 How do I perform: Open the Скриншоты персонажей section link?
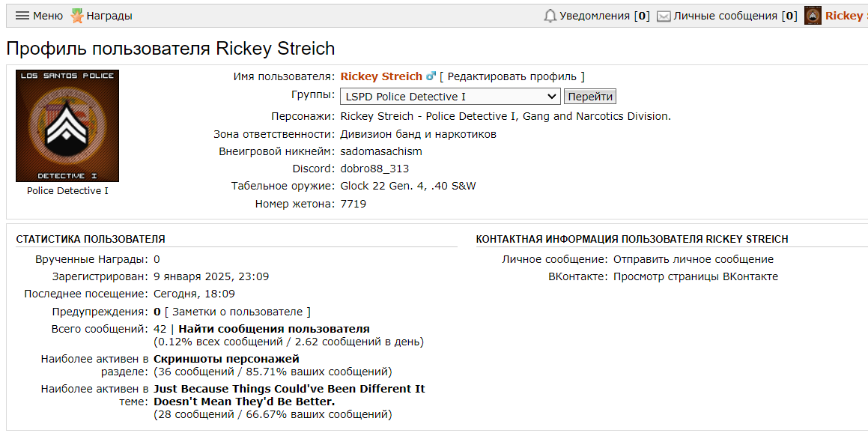click(x=226, y=359)
